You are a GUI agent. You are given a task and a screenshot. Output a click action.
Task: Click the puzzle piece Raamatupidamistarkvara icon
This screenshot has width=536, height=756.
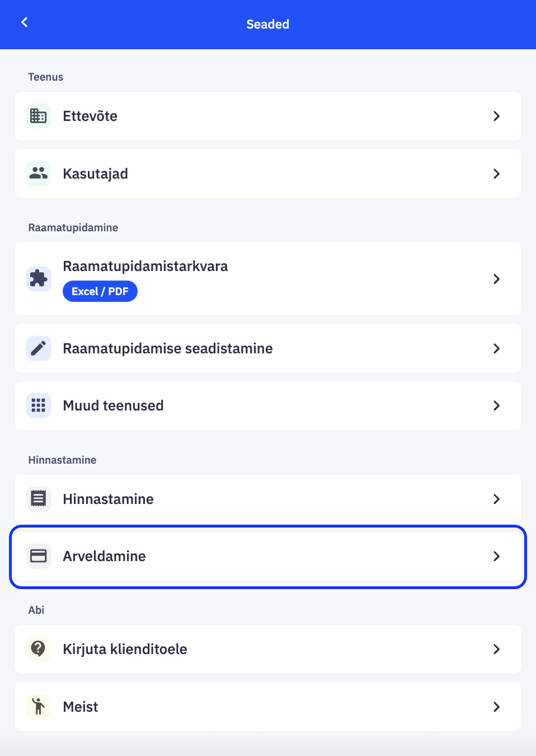pos(39,279)
